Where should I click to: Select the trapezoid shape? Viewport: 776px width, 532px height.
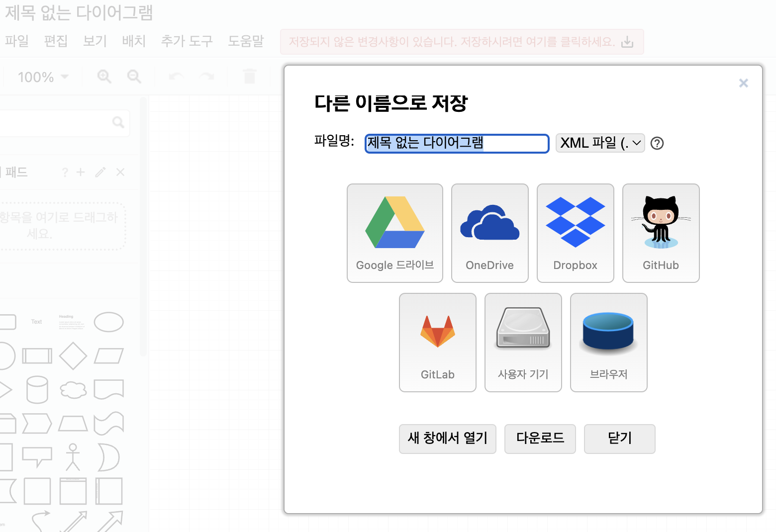point(73,424)
